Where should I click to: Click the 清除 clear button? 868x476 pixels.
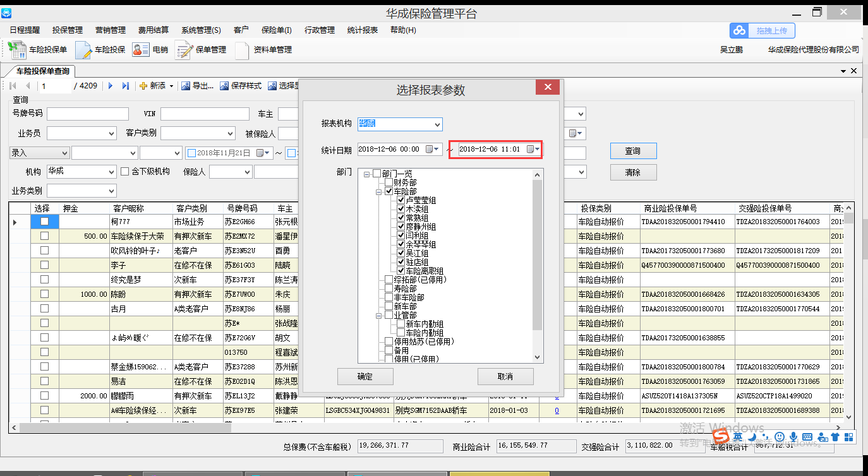click(633, 172)
